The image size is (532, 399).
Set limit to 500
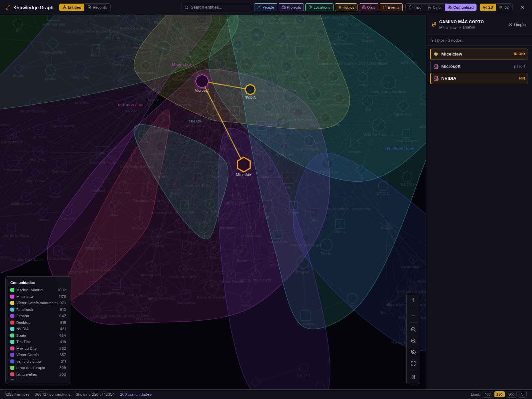pyautogui.click(x=511, y=394)
